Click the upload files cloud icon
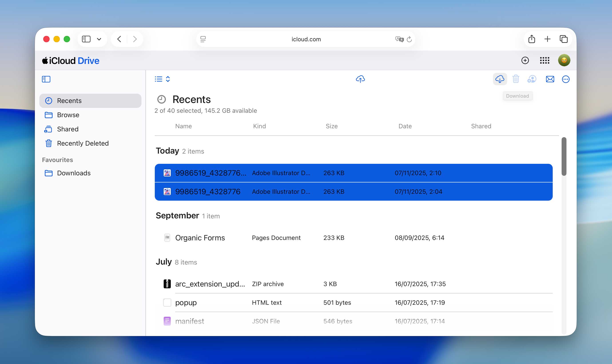Image resolution: width=612 pixels, height=364 pixels. pos(360,79)
